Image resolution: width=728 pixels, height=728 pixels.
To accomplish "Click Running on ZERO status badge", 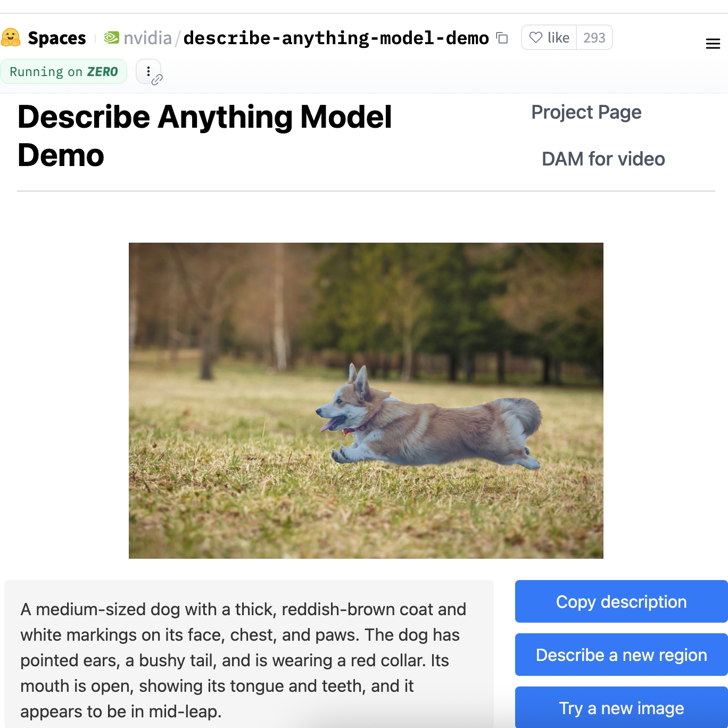I will click(x=64, y=71).
